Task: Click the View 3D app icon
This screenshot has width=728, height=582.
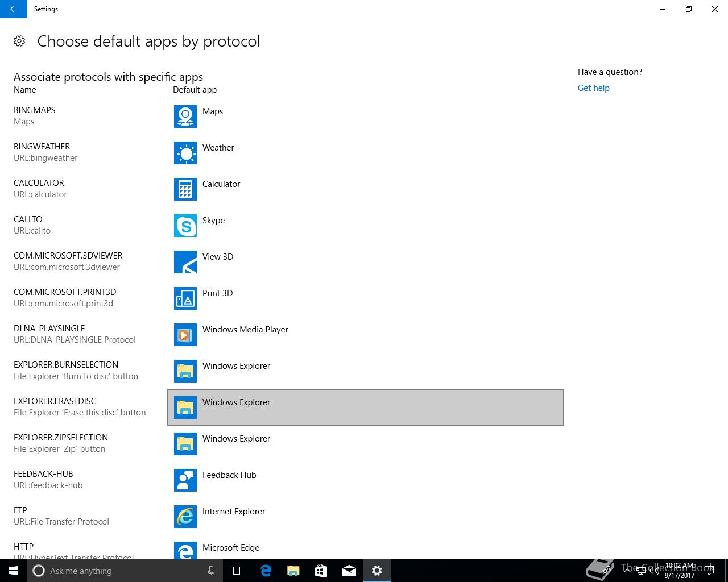Action: [185, 262]
